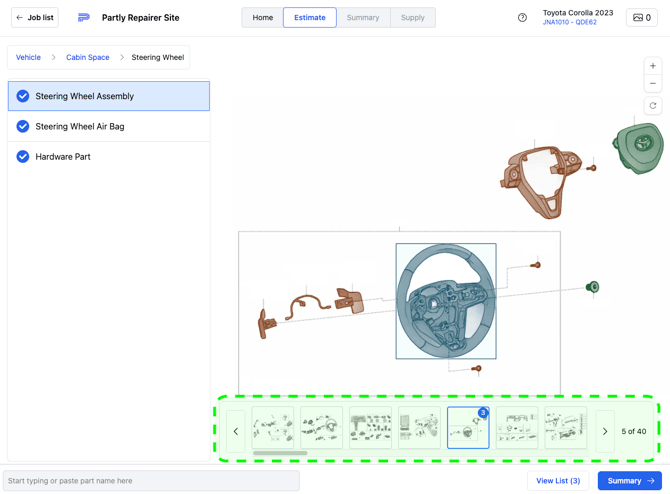Open View List (3)
This screenshot has width=670, height=494.
(x=558, y=481)
